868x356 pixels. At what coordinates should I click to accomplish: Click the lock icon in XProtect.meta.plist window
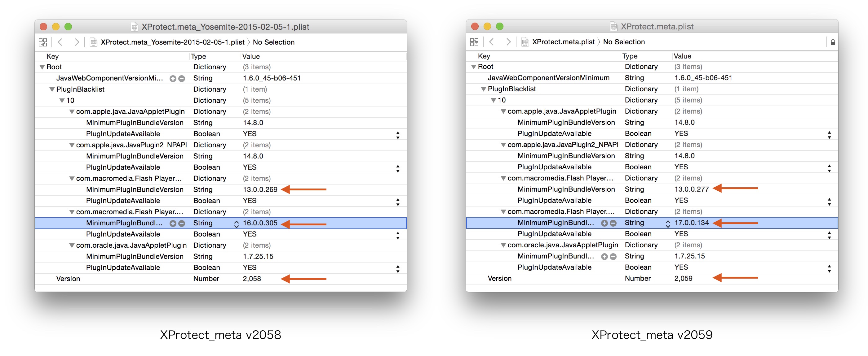click(x=833, y=42)
